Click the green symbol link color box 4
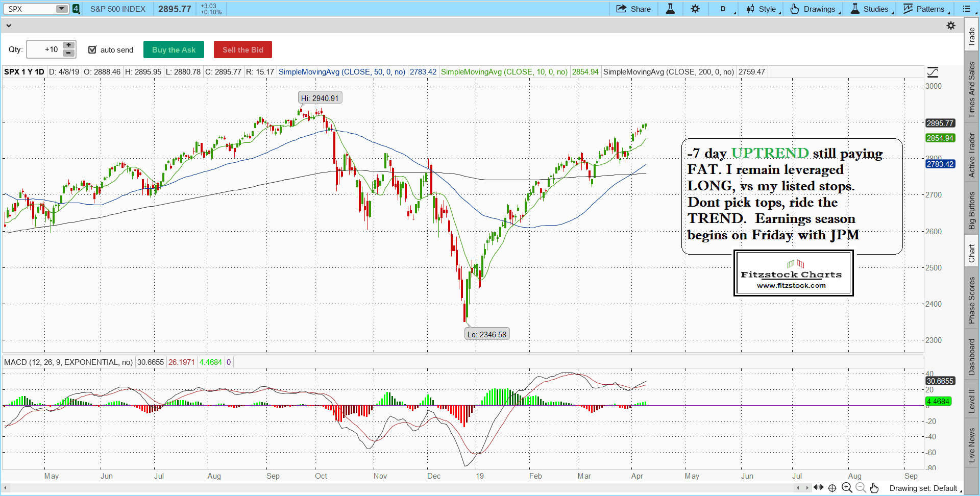 click(76, 9)
